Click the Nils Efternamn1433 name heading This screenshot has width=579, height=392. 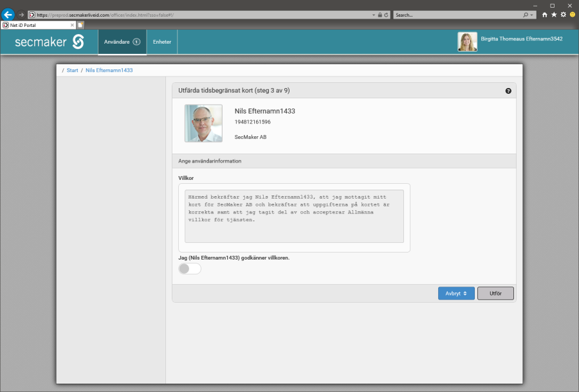(x=265, y=111)
